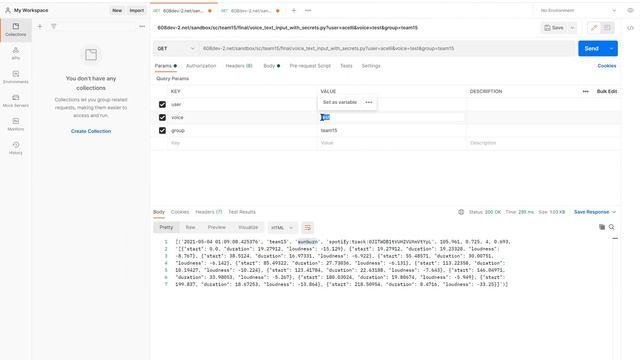Click the My Workspace user icon

click(7, 10)
